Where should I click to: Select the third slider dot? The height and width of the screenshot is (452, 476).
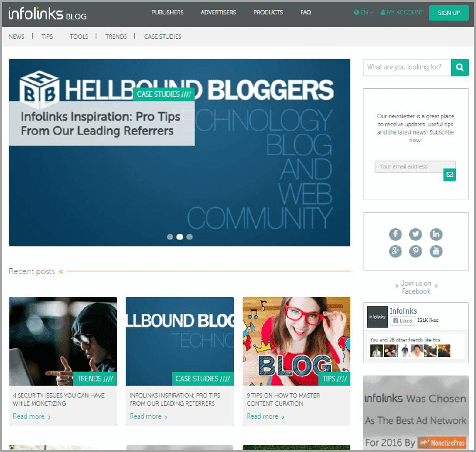point(190,237)
